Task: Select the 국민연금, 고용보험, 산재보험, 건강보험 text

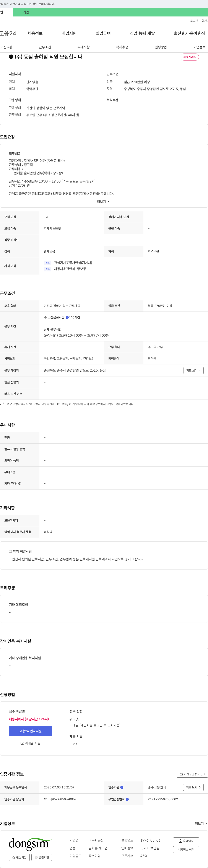Action: (x=69, y=359)
